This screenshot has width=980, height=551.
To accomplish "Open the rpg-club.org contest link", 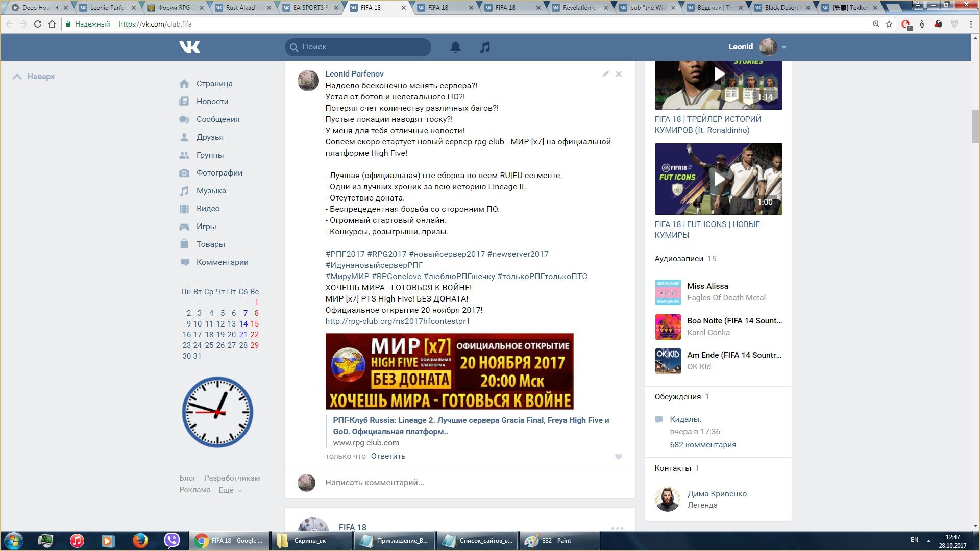I will point(397,321).
